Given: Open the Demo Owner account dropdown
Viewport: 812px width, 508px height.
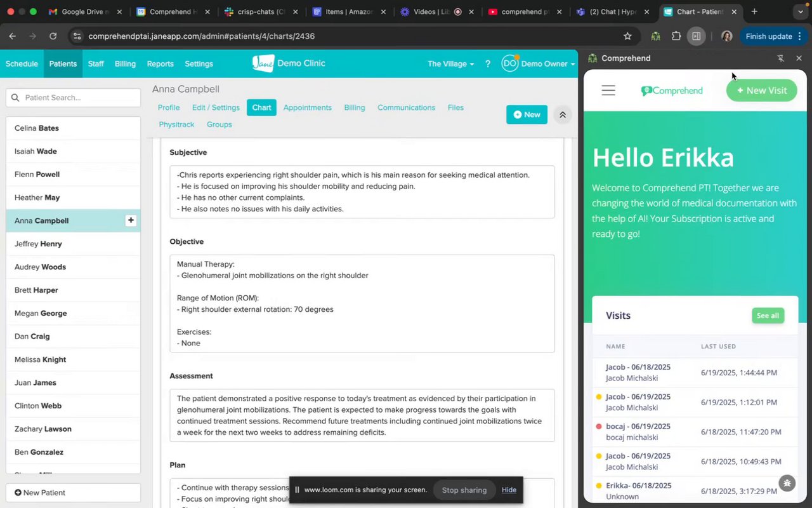Looking at the screenshot, I should click(x=547, y=63).
